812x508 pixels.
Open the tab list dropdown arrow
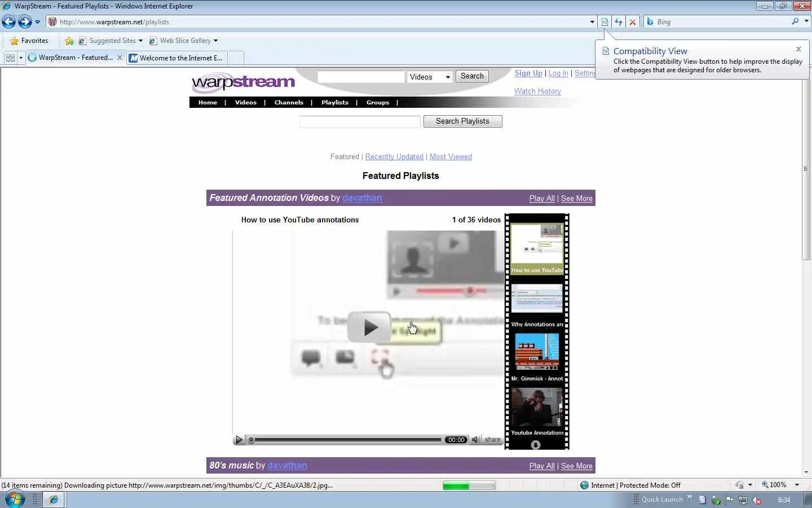(x=21, y=58)
